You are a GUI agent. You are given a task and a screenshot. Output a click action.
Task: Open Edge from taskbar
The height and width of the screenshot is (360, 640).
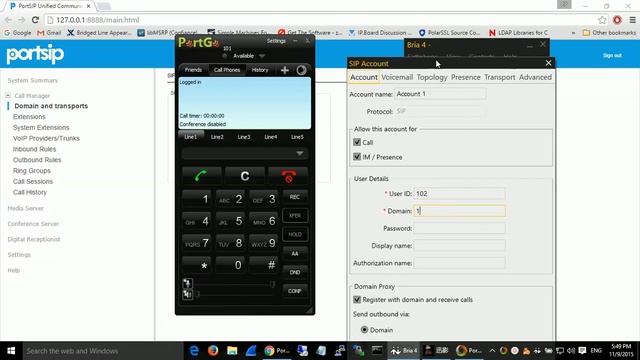coord(194,351)
